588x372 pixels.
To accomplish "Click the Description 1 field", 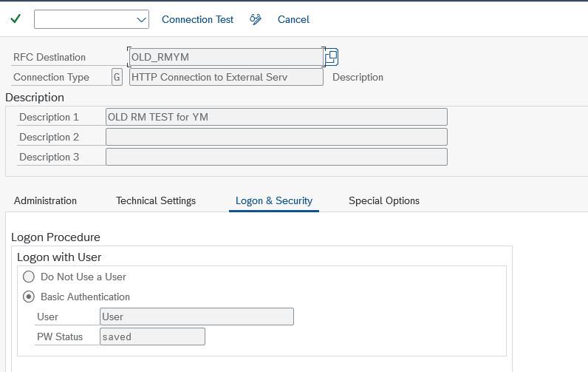I will point(276,117).
